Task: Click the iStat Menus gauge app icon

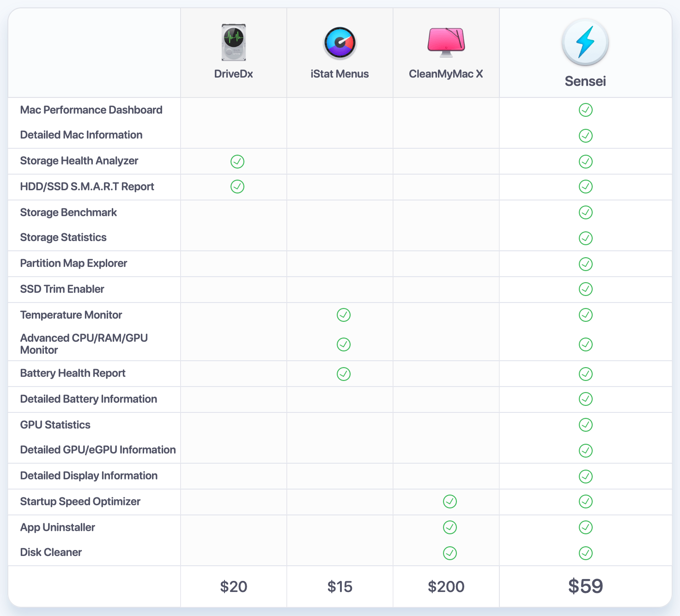Action: tap(340, 43)
